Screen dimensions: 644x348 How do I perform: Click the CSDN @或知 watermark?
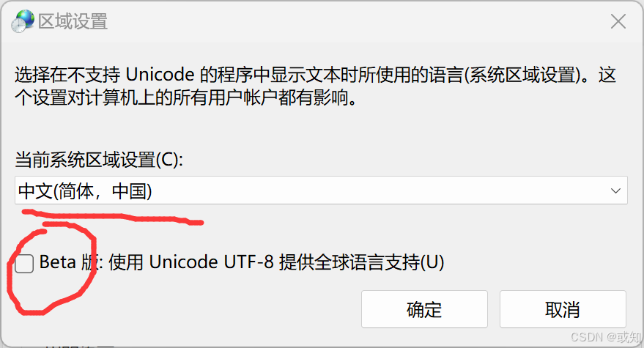(605, 337)
